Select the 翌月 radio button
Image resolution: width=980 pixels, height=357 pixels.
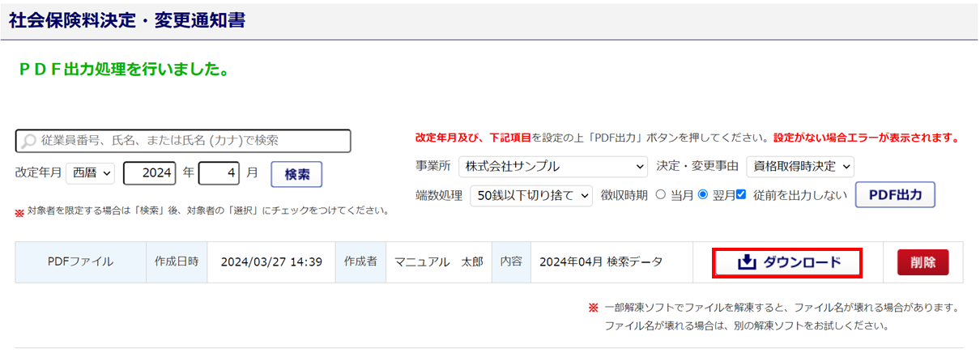pyautogui.click(x=702, y=194)
